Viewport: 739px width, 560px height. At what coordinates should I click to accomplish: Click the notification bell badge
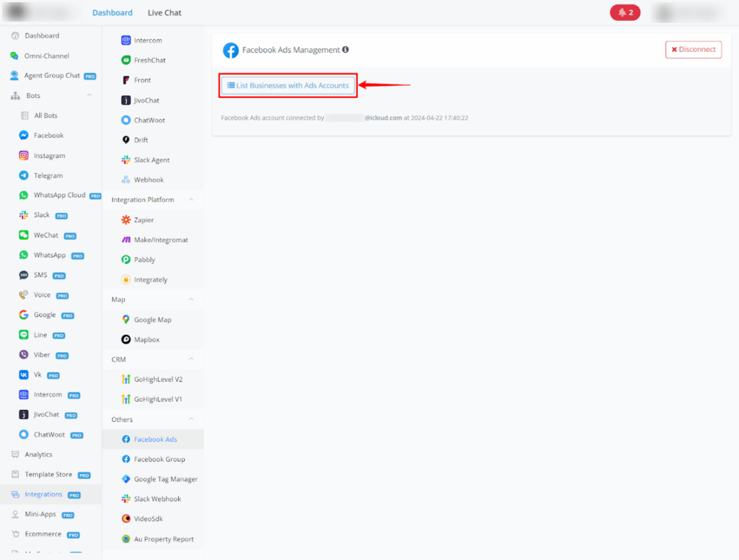pyautogui.click(x=625, y=12)
